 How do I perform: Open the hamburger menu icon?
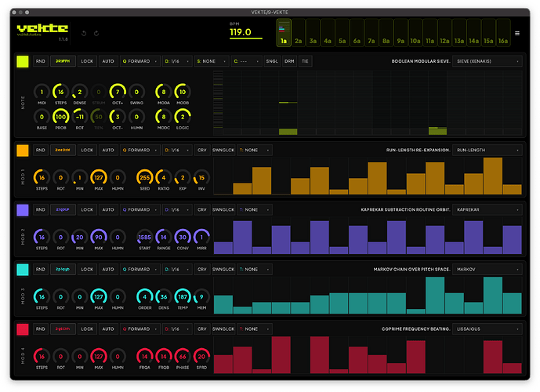pyautogui.click(x=517, y=34)
